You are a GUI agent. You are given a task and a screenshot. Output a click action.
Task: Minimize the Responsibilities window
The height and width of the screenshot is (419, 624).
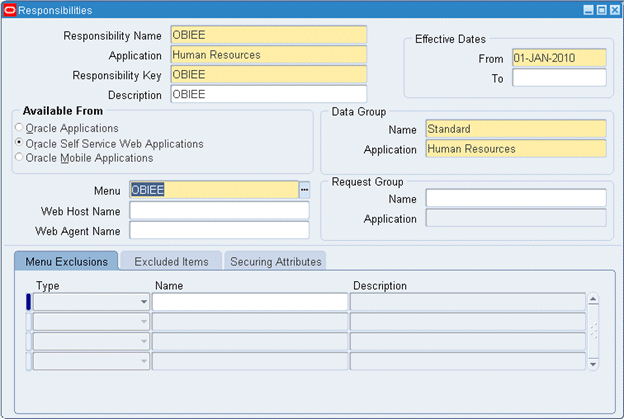(588, 10)
